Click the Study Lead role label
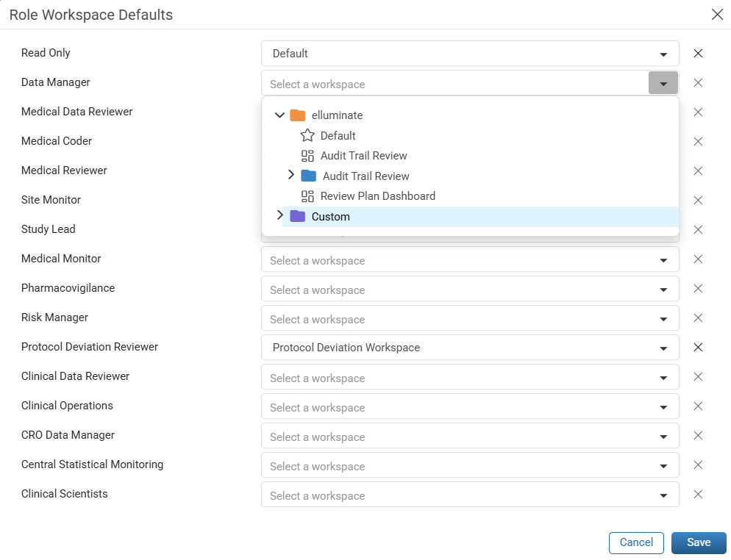The image size is (731, 560). 48,229
